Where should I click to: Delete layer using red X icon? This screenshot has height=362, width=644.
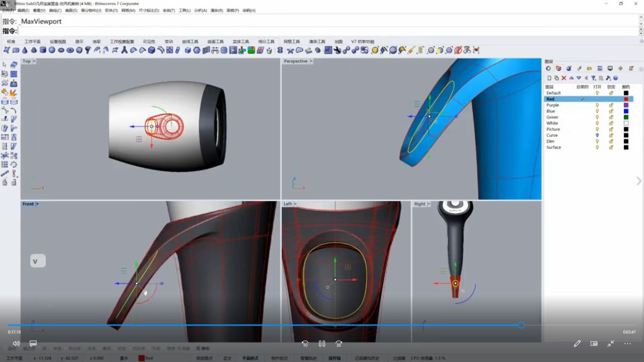[x=563, y=78]
